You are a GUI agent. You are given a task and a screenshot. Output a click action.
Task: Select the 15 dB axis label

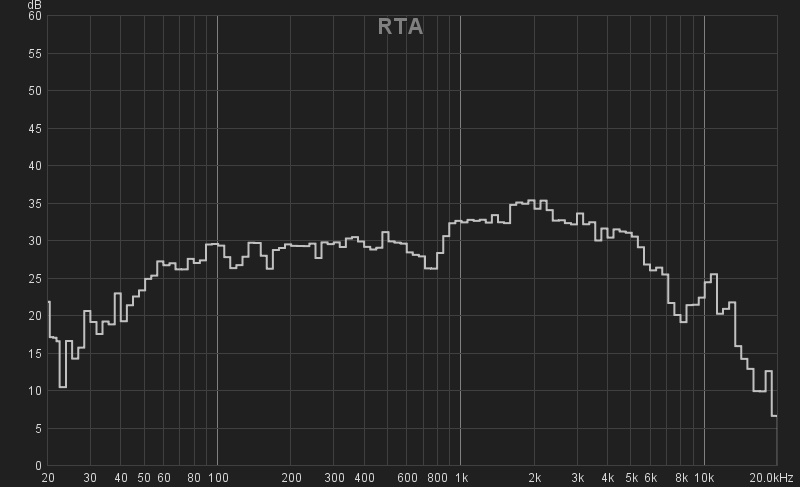click(35, 353)
